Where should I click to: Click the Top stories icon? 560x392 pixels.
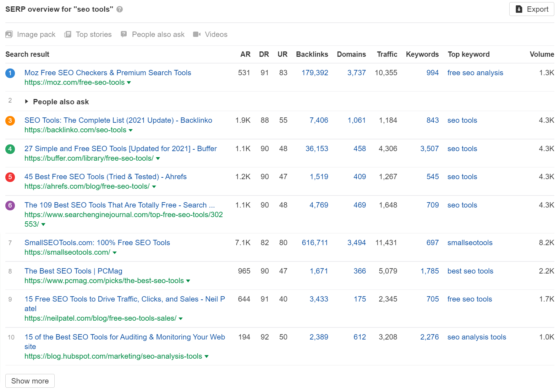68,34
